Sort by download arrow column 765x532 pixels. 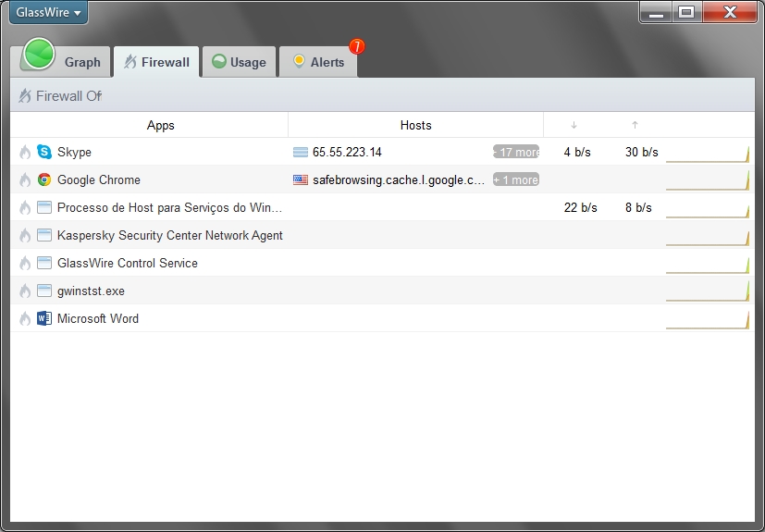coord(574,126)
